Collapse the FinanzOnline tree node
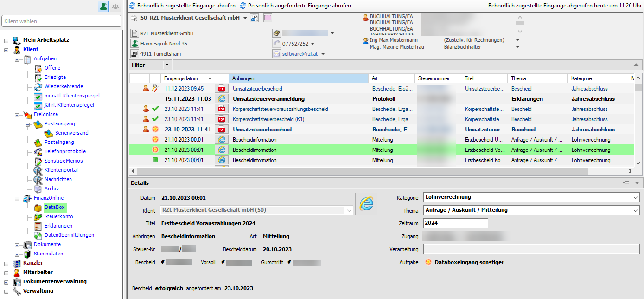 [x=17, y=198]
